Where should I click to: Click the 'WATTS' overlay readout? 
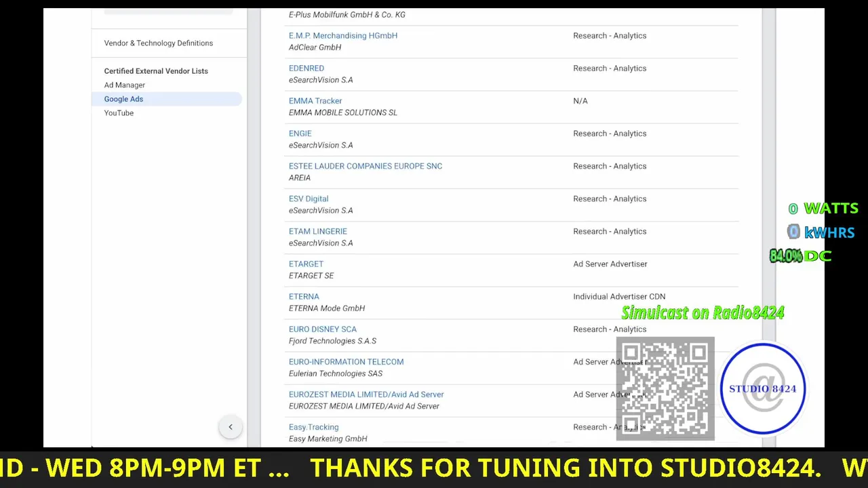click(x=823, y=209)
